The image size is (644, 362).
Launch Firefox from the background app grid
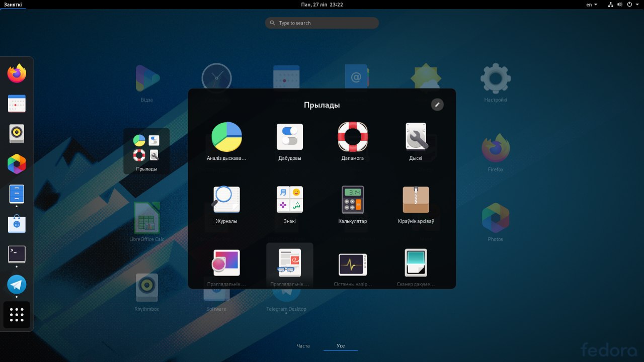click(496, 152)
